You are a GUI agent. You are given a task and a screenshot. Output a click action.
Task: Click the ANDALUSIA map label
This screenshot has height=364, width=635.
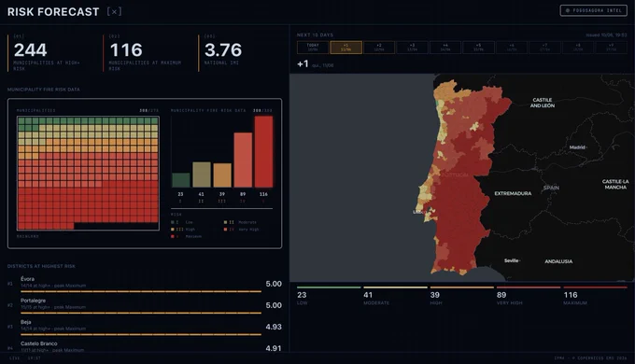558,261
